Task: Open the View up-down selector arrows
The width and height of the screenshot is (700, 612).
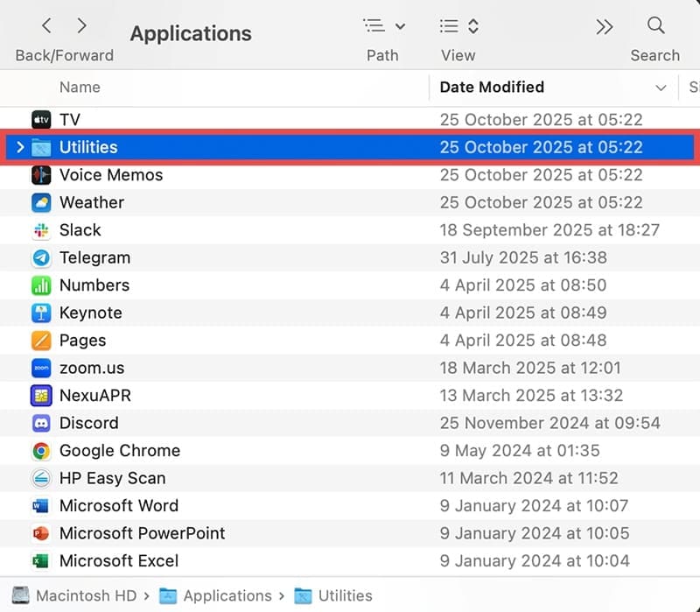Action: click(473, 26)
